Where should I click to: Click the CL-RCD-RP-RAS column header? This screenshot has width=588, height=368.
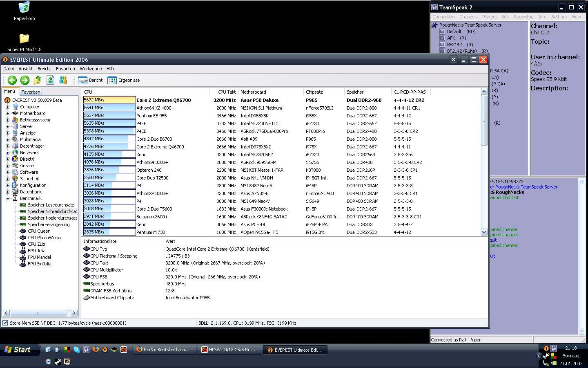pos(411,92)
